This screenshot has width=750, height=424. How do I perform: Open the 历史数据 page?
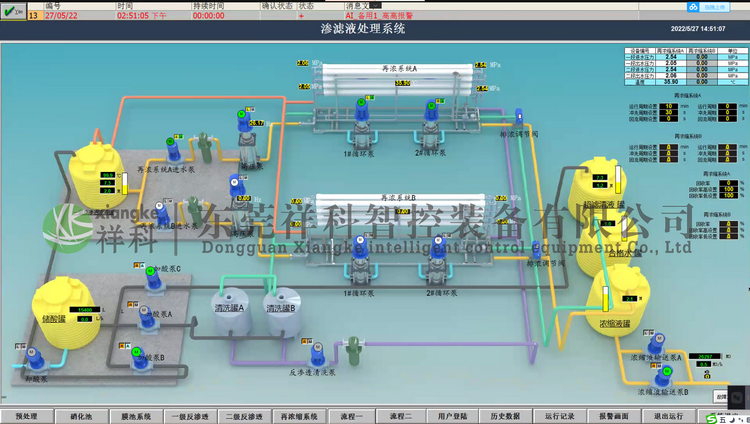click(x=506, y=416)
